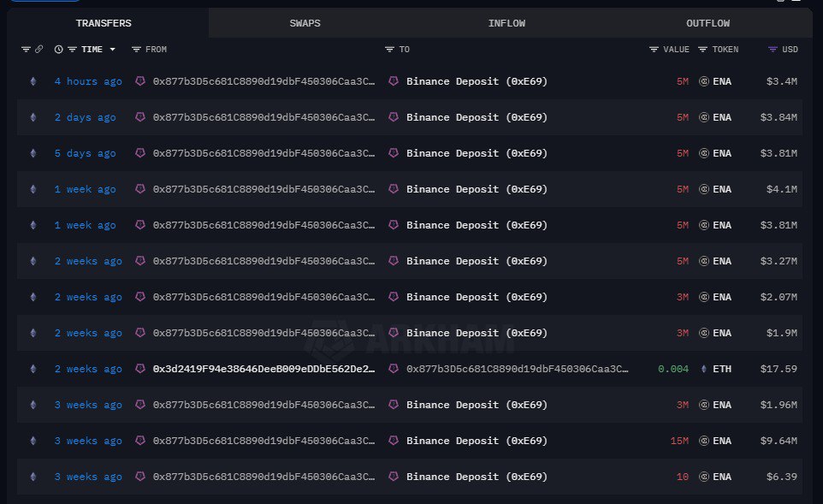Viewport: 823px width, 504px height.
Task: Click the ETH token icon in $17.59 row
Action: pos(704,369)
